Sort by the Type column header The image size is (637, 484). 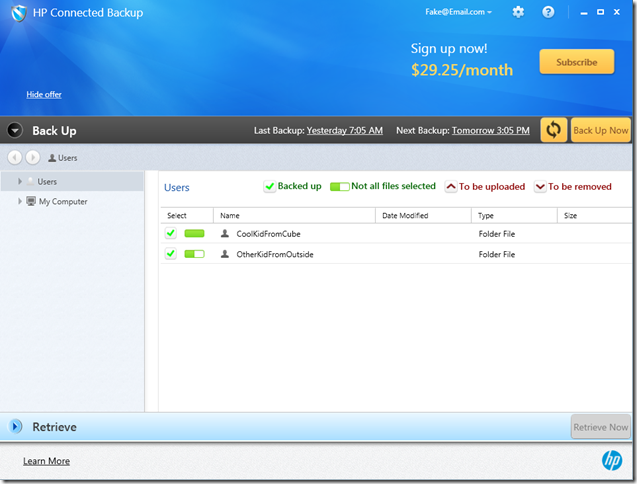(x=514, y=215)
